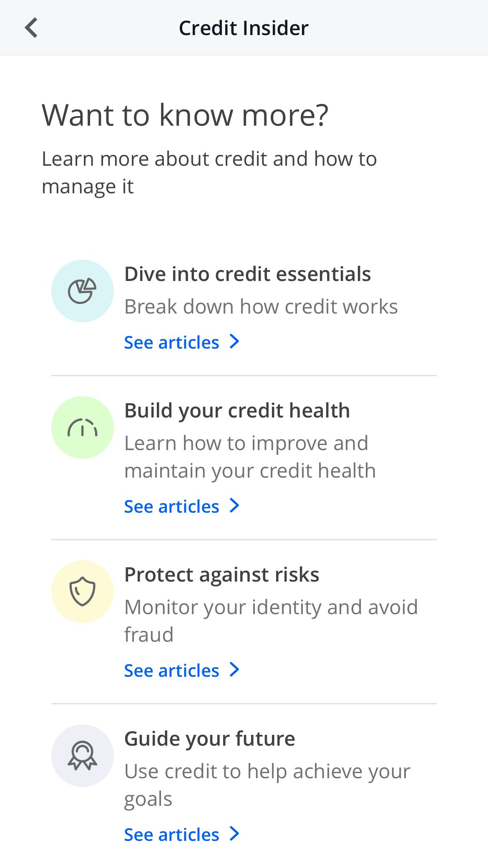Image resolution: width=488 pixels, height=868 pixels.
Task: Tap the back arrow in header
Action: [31, 28]
